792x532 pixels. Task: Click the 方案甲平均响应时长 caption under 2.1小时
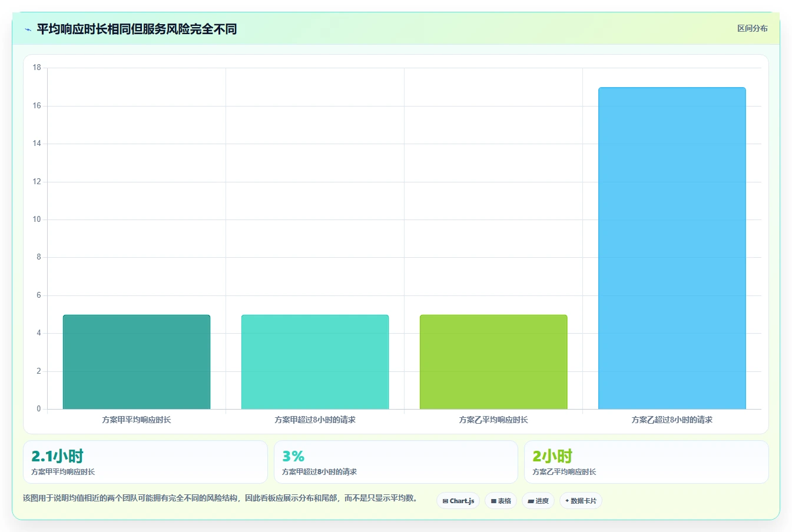(x=63, y=472)
